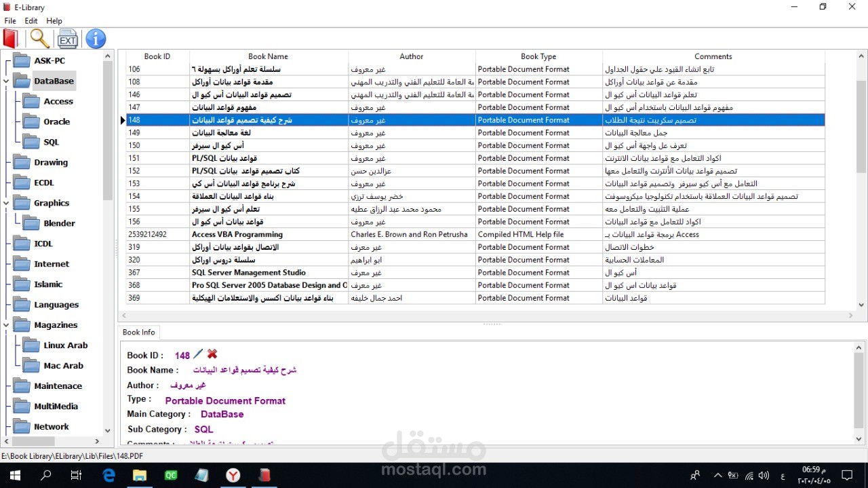Open Windows Start menu
Viewport: 868px width, 488px height.
14,475
